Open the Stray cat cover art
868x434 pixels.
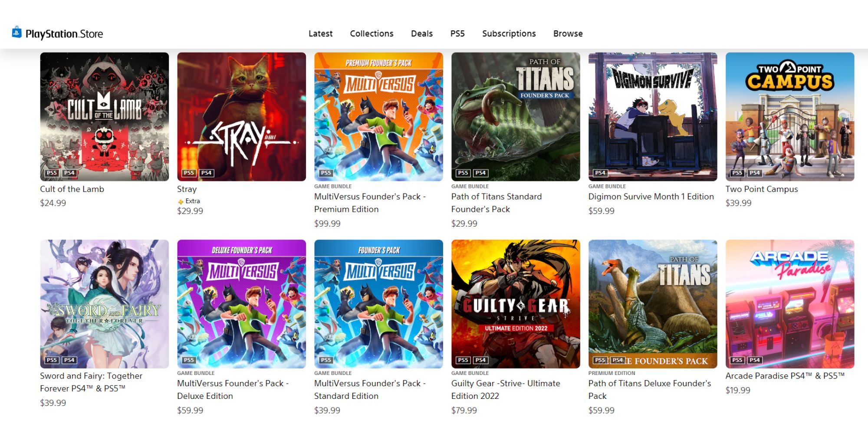(241, 117)
